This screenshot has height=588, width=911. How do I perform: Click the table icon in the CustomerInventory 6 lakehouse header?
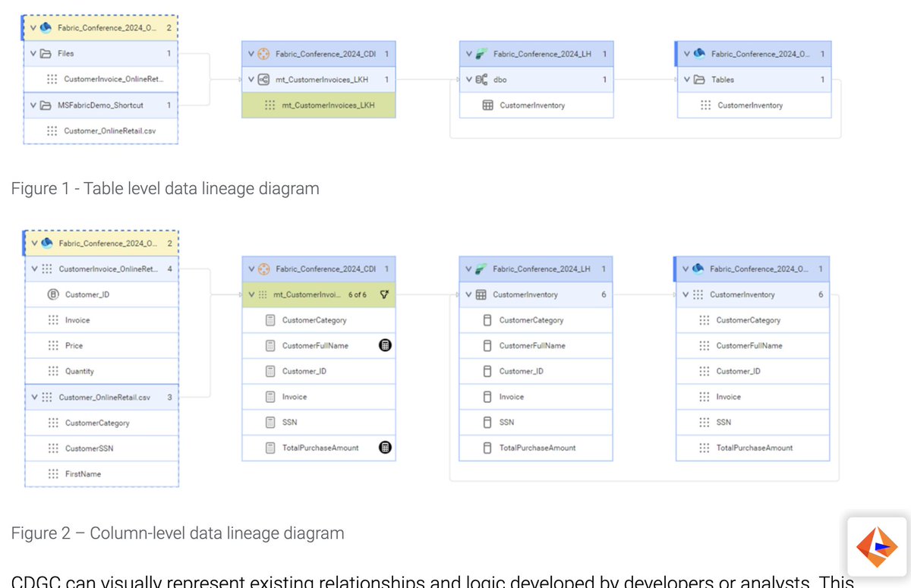(x=481, y=294)
